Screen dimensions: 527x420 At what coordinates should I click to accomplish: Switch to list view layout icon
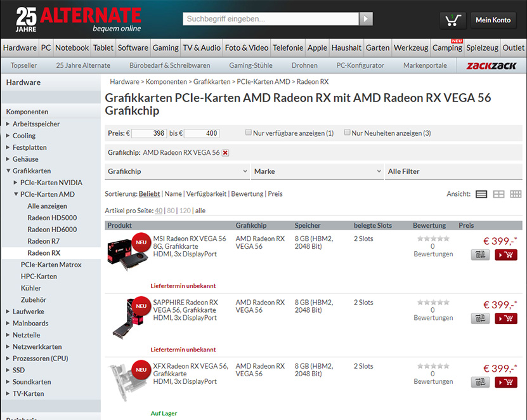pos(481,194)
